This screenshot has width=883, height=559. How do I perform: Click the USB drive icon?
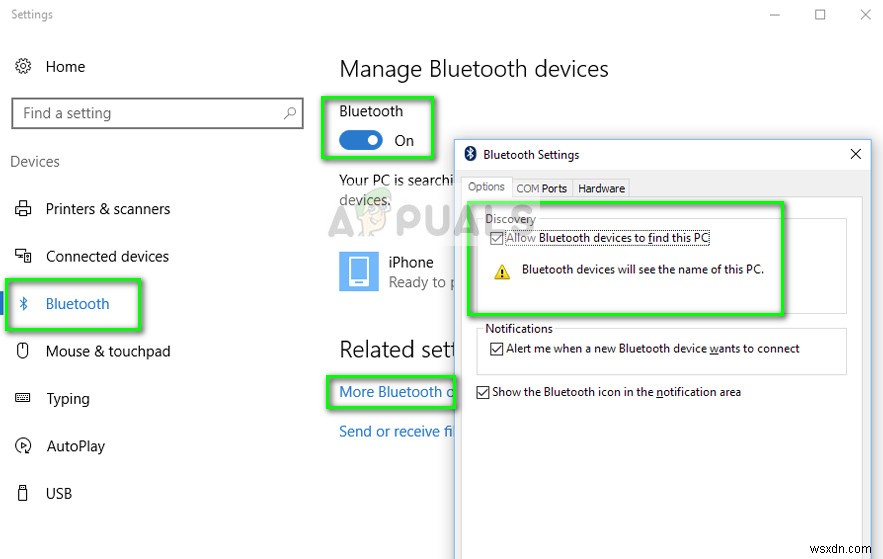coord(23,493)
